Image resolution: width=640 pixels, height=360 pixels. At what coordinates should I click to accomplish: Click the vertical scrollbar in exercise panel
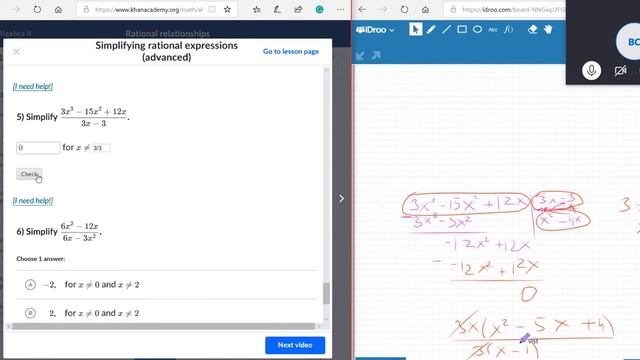[x=326, y=293]
